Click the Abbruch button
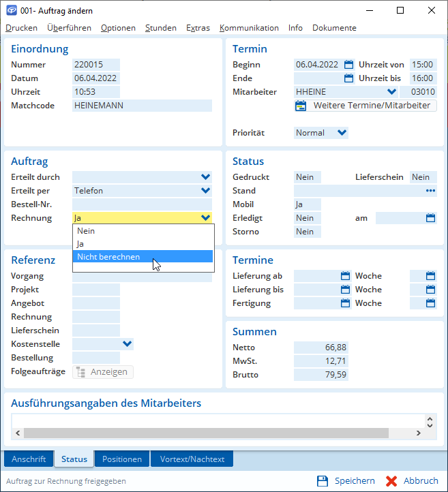 point(413,480)
